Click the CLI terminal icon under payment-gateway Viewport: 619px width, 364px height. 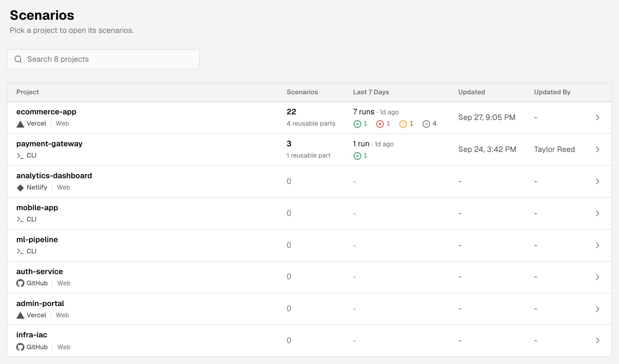coord(20,156)
